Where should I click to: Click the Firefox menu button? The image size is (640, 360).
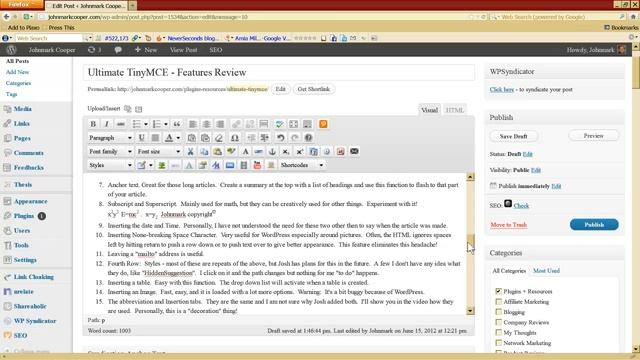[21, 4]
